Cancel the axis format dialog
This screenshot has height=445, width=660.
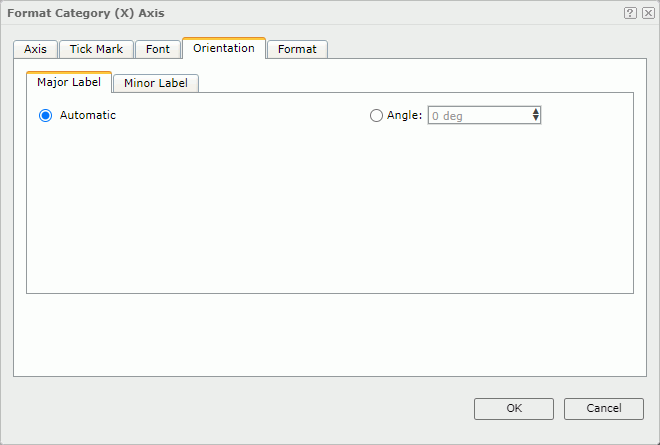604,408
